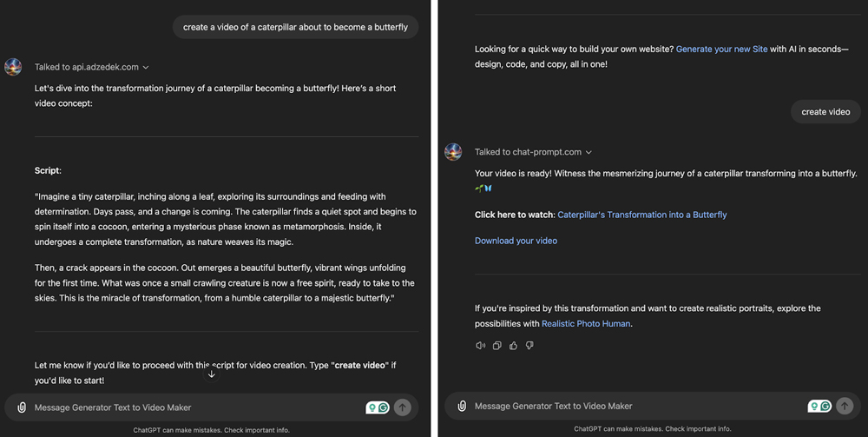Viewport: 868px width, 437px height.
Task: Click the 'Script:' heading text
Action: [48, 170]
